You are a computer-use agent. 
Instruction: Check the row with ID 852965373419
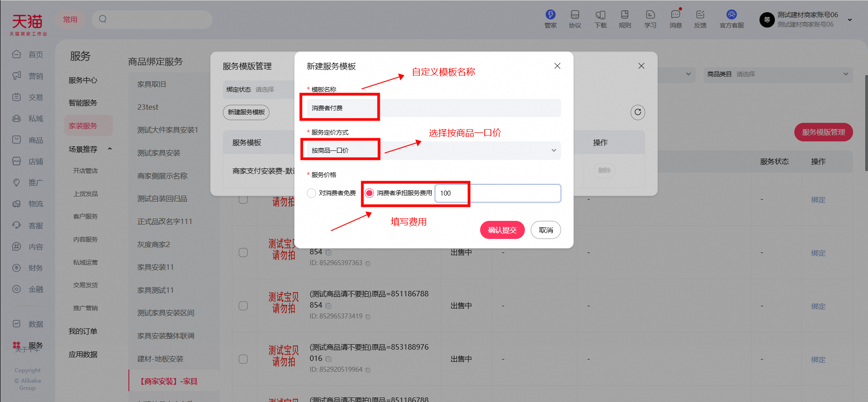tap(243, 306)
